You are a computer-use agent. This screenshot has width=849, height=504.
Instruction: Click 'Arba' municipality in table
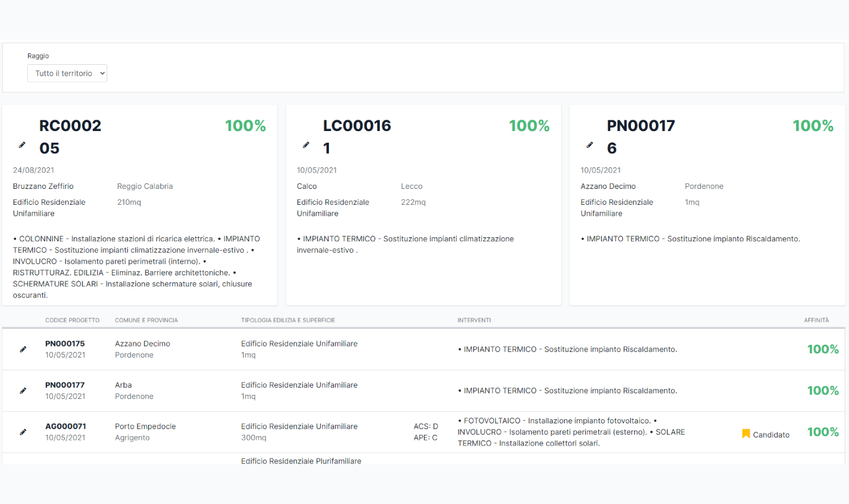click(x=123, y=385)
